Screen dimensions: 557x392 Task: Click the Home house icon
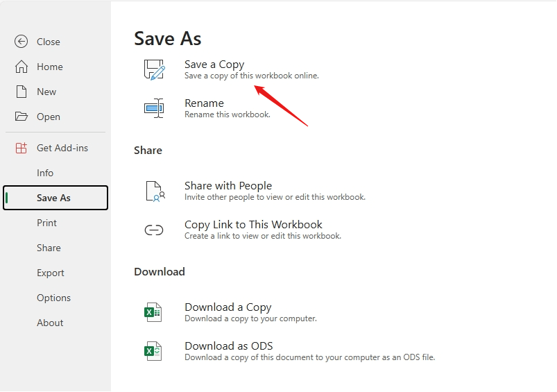click(x=22, y=67)
